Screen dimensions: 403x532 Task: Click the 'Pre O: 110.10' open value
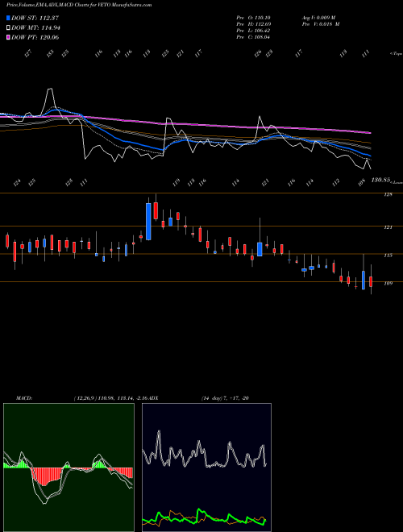pos(253,18)
